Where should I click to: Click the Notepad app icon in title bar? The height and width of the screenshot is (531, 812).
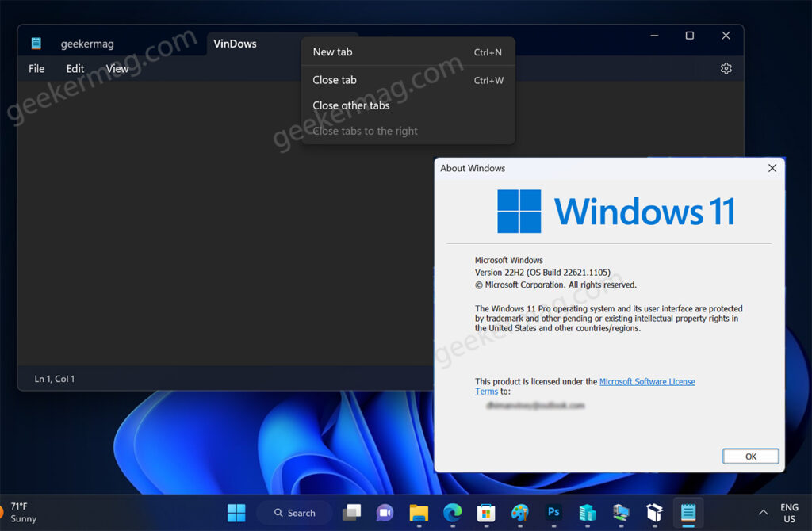36,44
